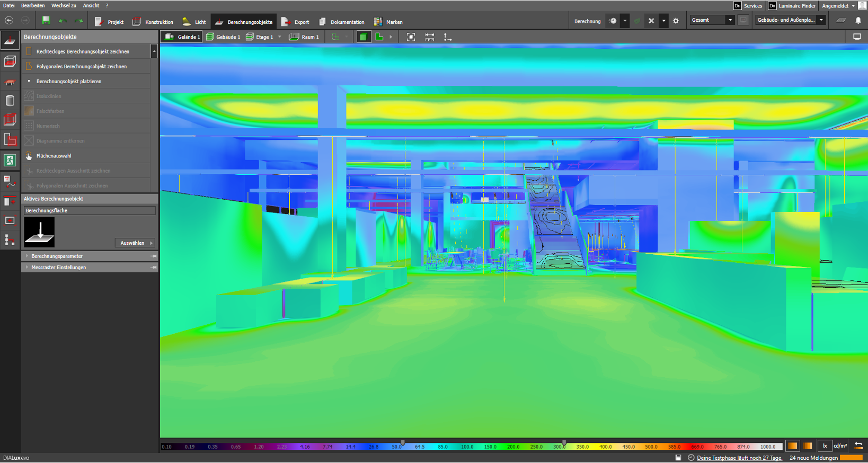Click the cylinder object sidebar icon

10,101
